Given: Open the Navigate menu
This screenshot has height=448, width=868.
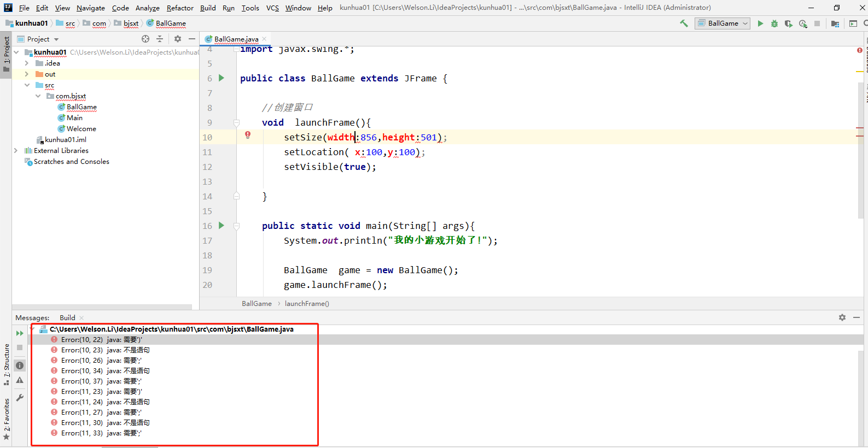Looking at the screenshot, I should coord(91,8).
